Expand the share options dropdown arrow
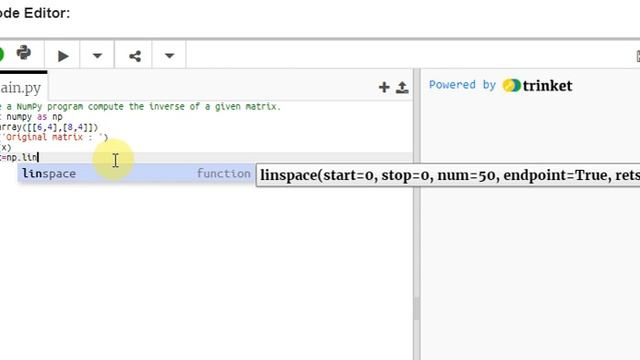This screenshot has width=640, height=360. 169,56
